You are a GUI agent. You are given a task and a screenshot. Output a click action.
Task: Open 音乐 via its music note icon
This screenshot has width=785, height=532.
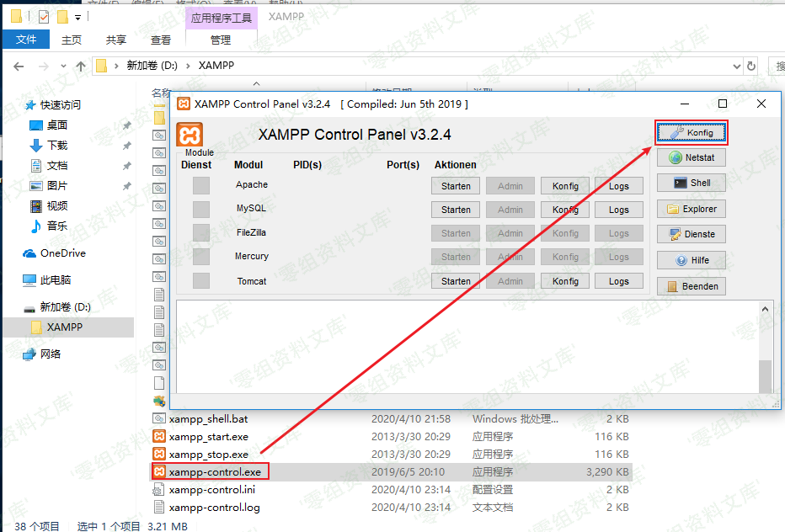(x=36, y=226)
